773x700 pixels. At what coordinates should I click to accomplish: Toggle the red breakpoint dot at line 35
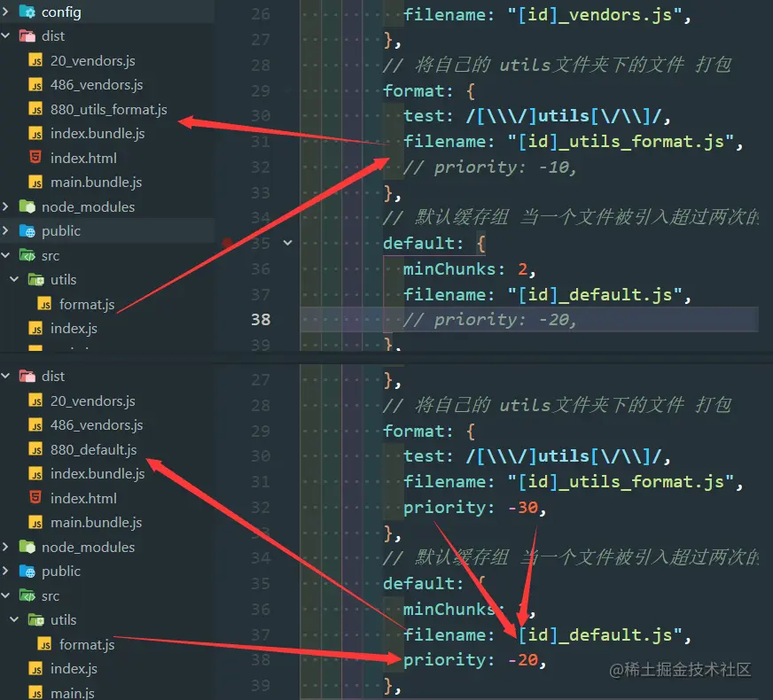click(x=227, y=243)
